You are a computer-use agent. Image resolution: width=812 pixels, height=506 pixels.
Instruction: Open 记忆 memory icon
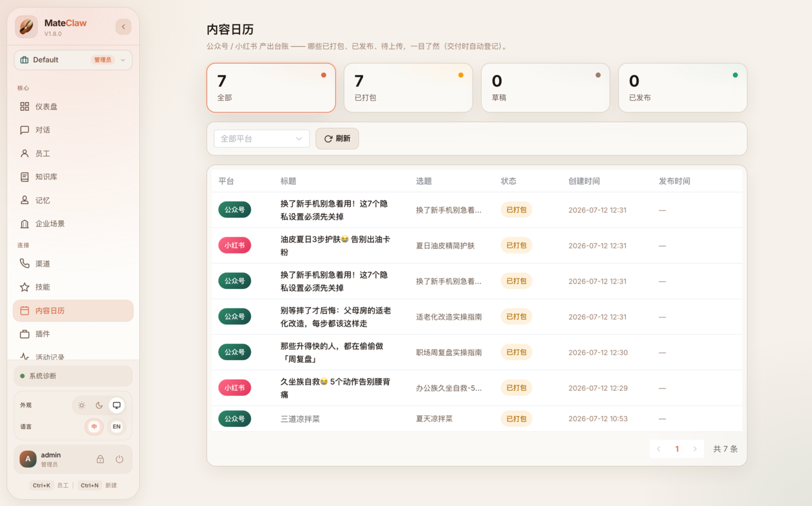coord(24,200)
